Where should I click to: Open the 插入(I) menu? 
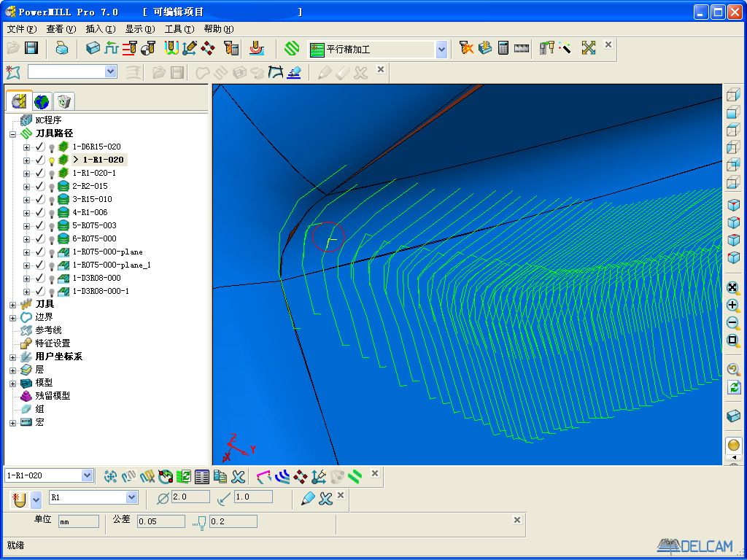[x=101, y=29]
